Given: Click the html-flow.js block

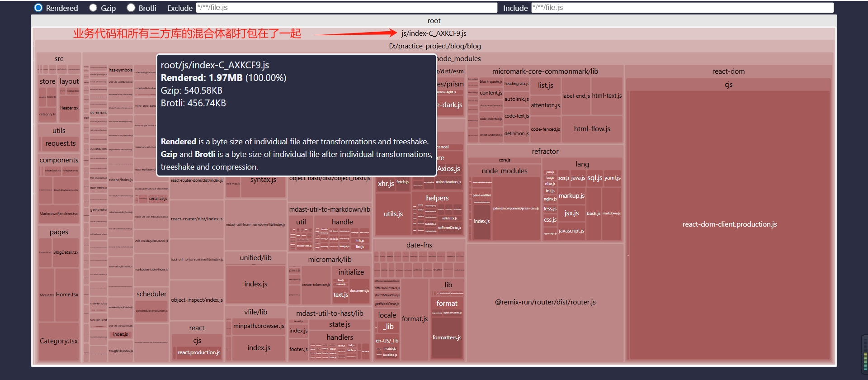Looking at the screenshot, I should 592,129.
